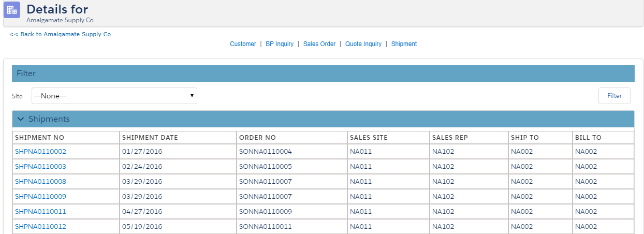Collapse the Shipments section chevron

click(x=21, y=119)
